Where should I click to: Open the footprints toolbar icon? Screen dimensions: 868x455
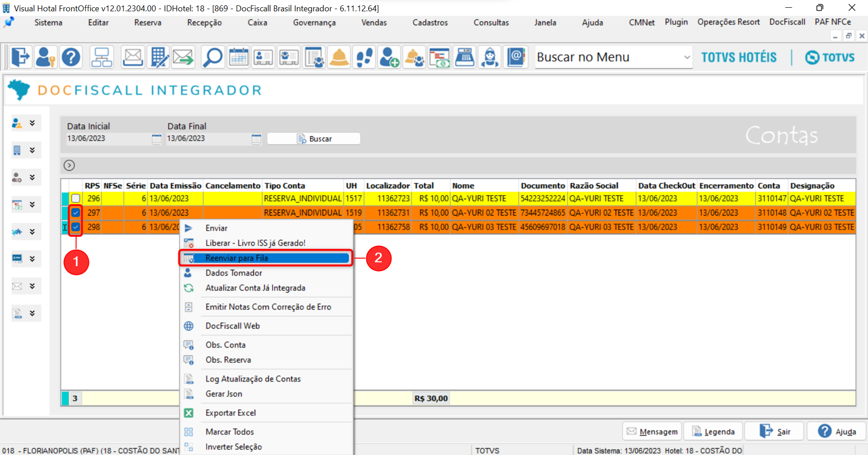point(364,57)
